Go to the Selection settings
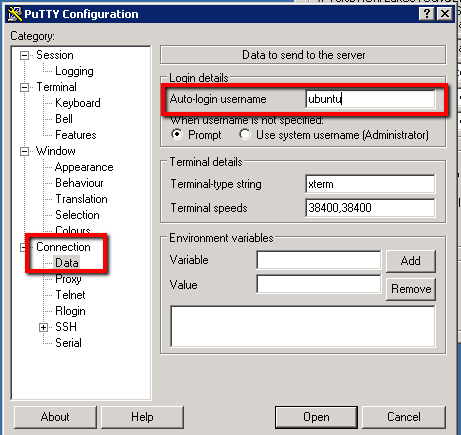This screenshot has width=461, height=435. coord(77,215)
